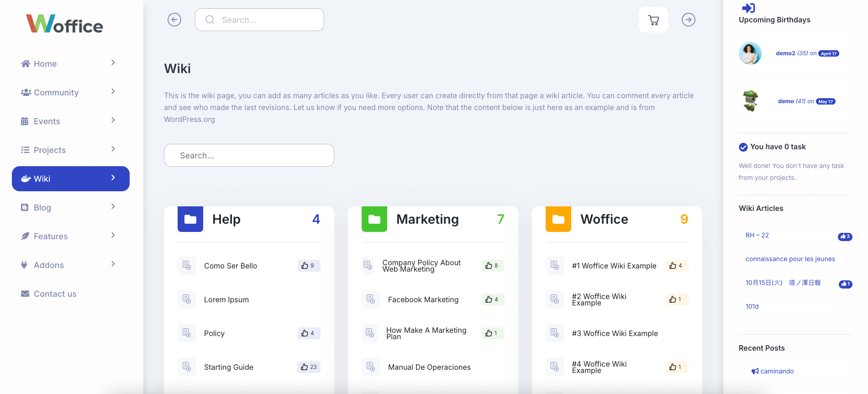This screenshot has height=394, width=868.
Task: Click the blue likes badge next to RH – 22
Action: pyautogui.click(x=845, y=236)
